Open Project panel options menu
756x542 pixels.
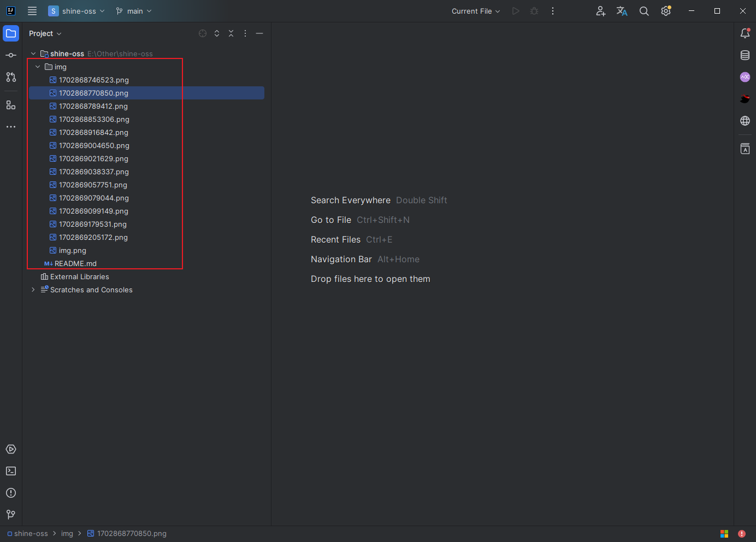[245, 33]
